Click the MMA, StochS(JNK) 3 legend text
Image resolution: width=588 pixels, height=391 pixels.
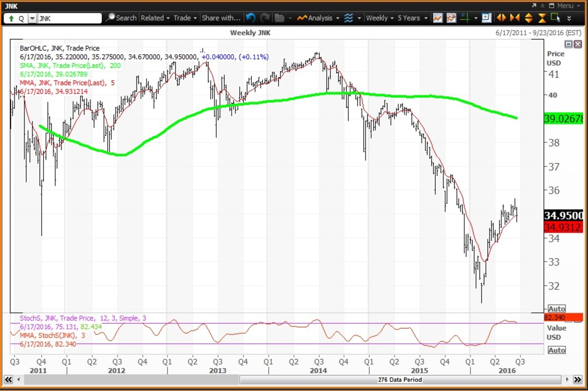(x=53, y=335)
